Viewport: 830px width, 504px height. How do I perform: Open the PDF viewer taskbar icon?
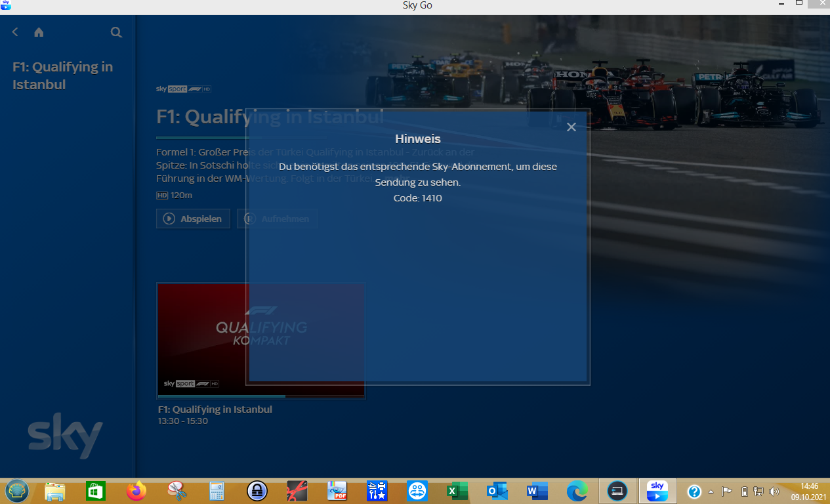(x=337, y=491)
